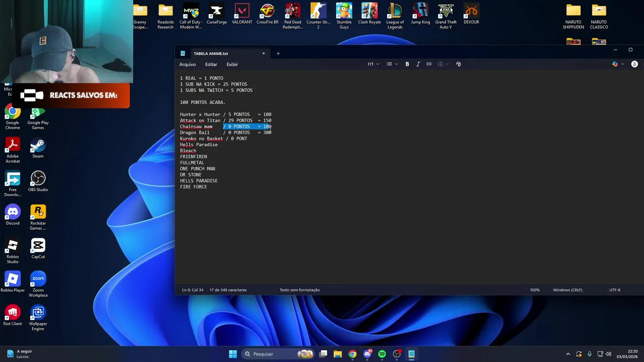
Task: Clear formatting with the toolbar icon
Action: pos(458,64)
